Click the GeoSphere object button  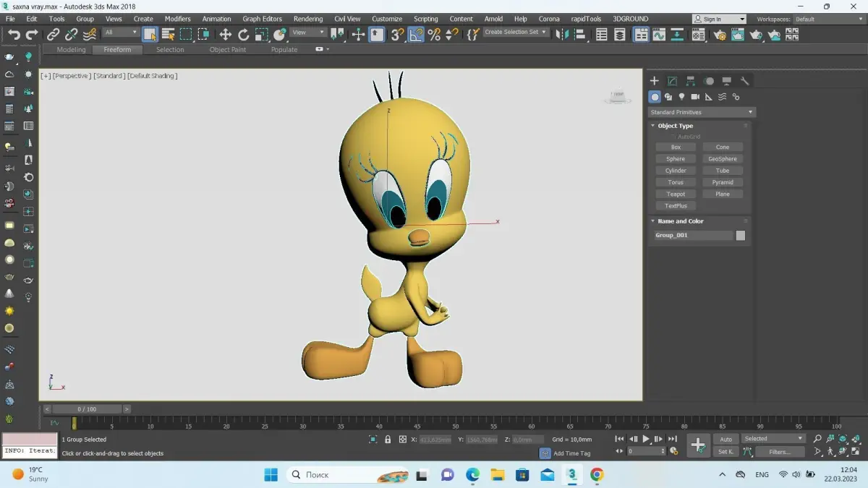(723, 159)
